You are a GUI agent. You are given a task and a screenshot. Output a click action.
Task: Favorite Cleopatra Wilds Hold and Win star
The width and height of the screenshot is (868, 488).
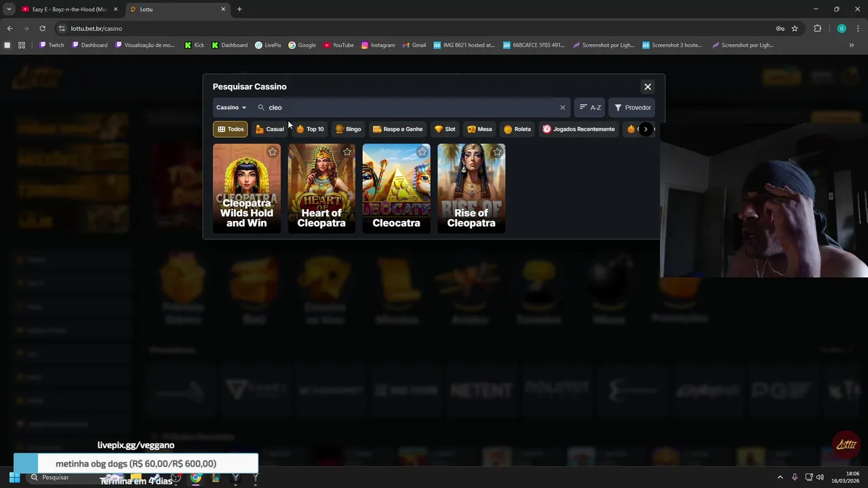point(272,152)
